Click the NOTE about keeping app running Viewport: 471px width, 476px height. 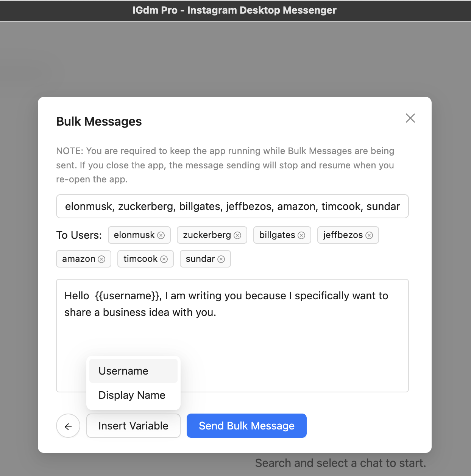(x=225, y=165)
